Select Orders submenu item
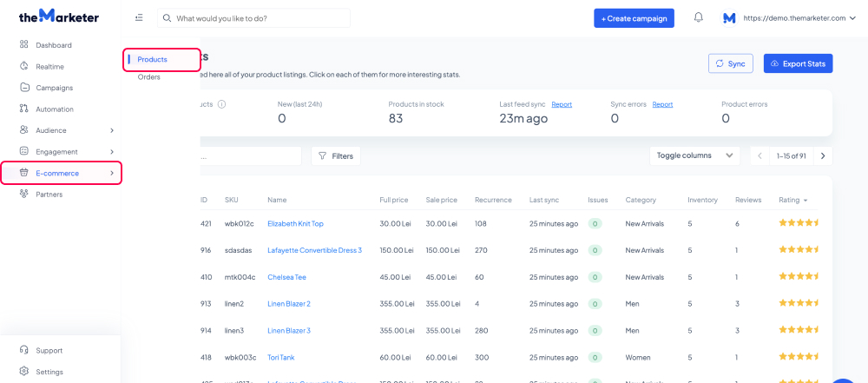868x383 pixels. pyautogui.click(x=149, y=77)
